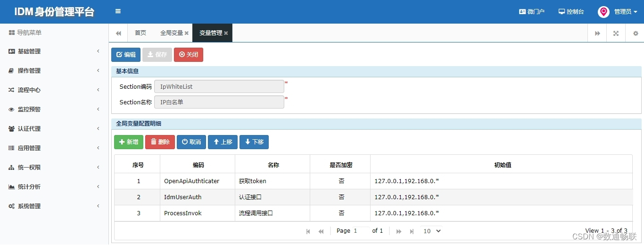Click the Section名称 input field
This screenshot has height=245, width=644.
(x=219, y=102)
